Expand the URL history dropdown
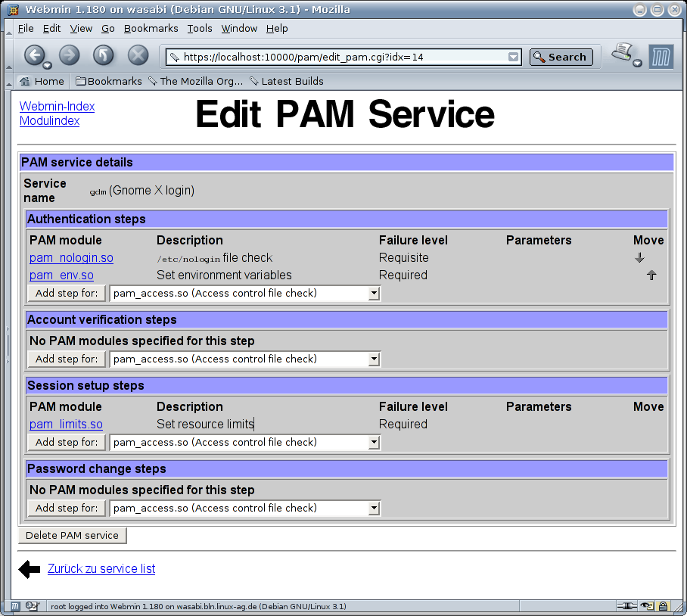The width and height of the screenshot is (687, 616). pyautogui.click(x=513, y=57)
